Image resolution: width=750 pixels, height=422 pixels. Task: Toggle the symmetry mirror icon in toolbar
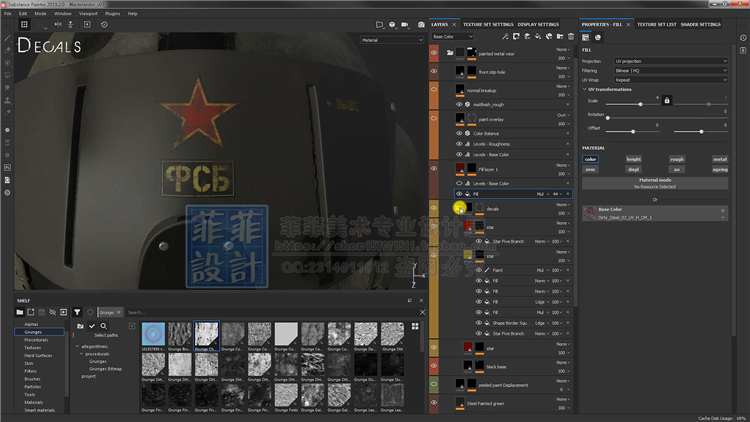pos(58,24)
